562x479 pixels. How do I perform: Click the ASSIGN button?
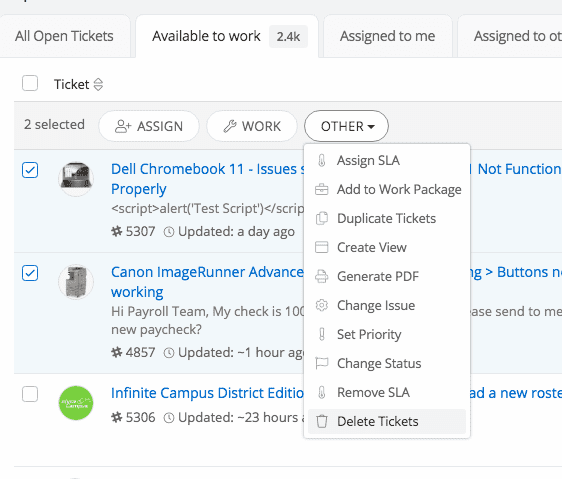pyautogui.click(x=149, y=126)
